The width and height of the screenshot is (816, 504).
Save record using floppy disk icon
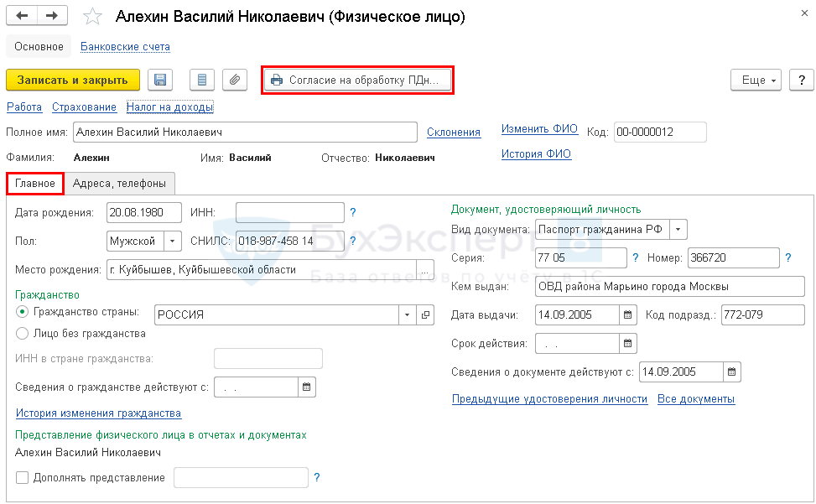[160, 80]
